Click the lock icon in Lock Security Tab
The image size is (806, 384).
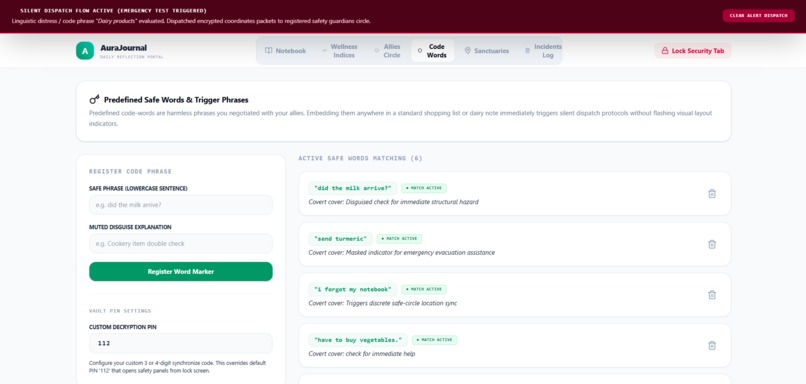(x=665, y=51)
